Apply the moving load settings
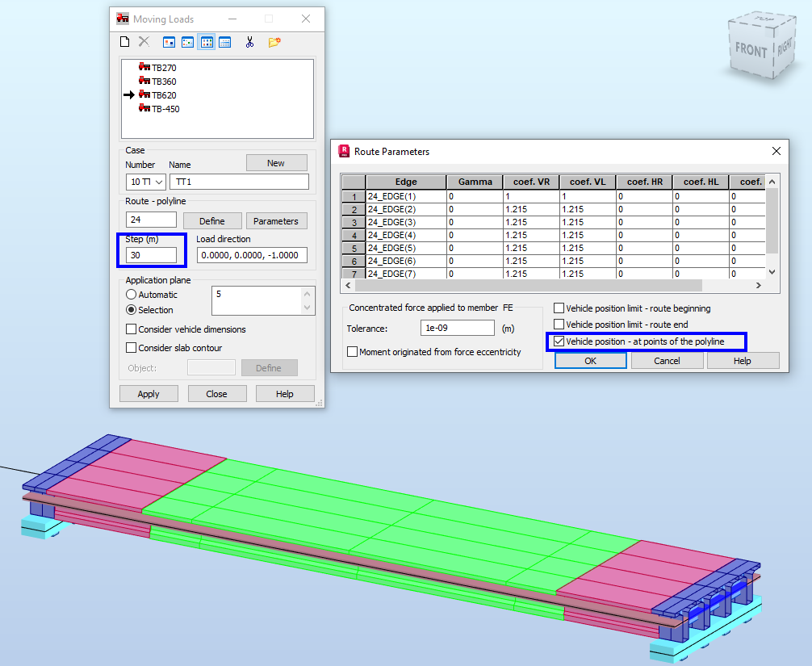 [x=149, y=393]
